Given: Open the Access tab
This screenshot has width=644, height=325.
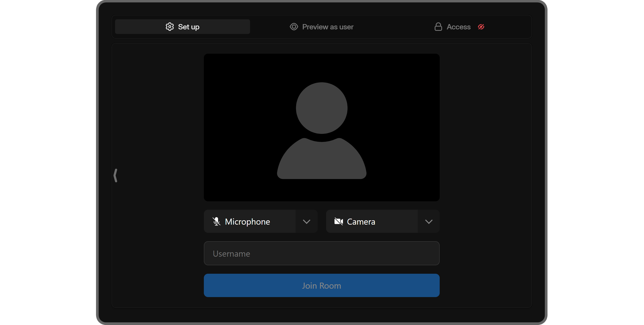Looking at the screenshot, I should click(458, 27).
